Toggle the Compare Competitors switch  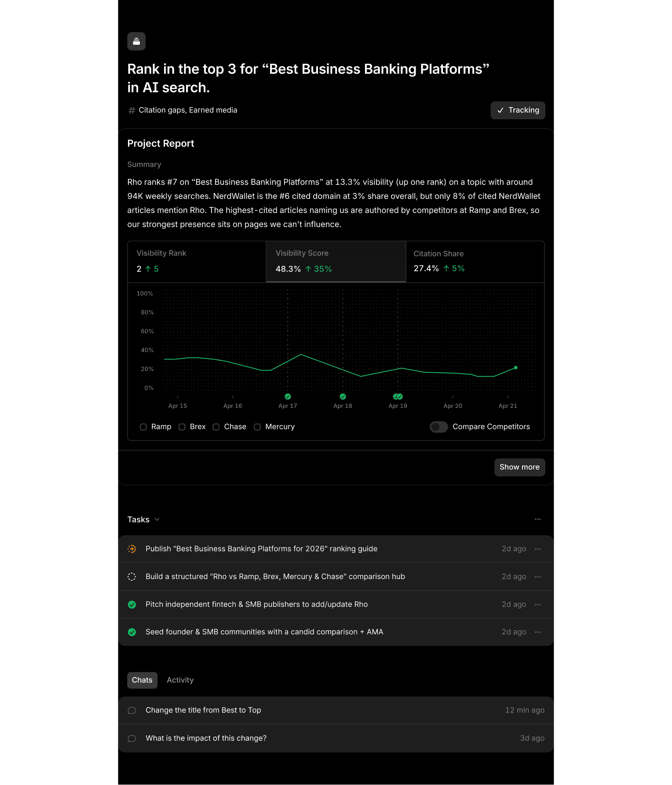point(439,427)
